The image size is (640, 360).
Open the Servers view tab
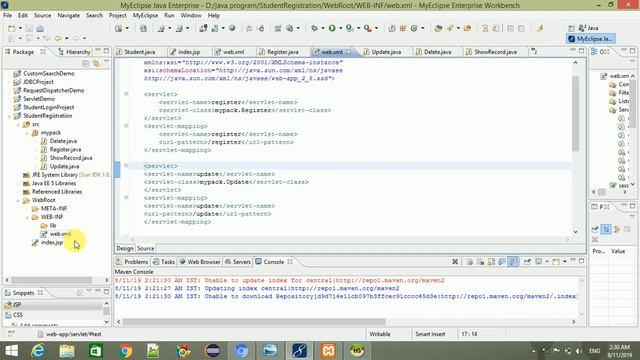tap(238, 262)
